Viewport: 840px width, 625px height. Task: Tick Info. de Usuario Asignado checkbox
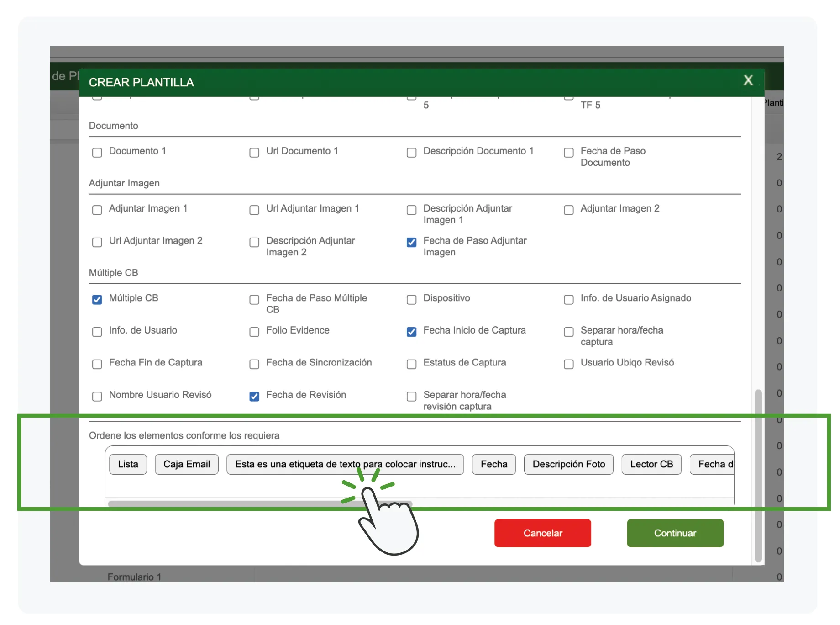(569, 299)
